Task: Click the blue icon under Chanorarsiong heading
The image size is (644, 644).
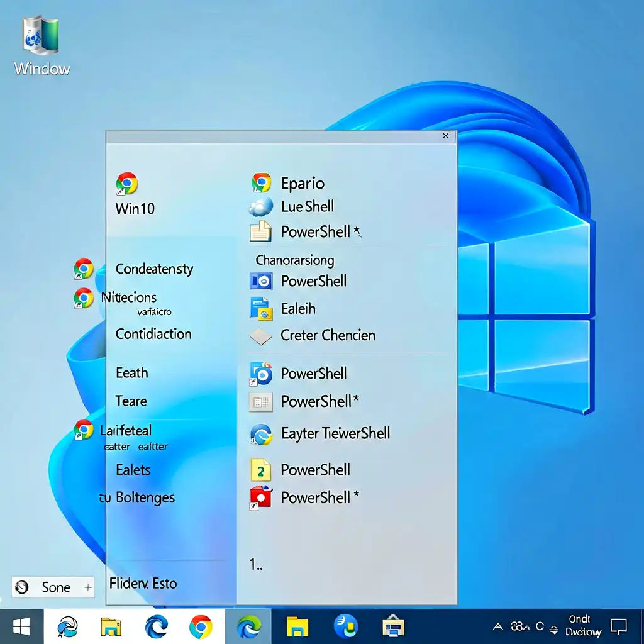Action: (261, 281)
